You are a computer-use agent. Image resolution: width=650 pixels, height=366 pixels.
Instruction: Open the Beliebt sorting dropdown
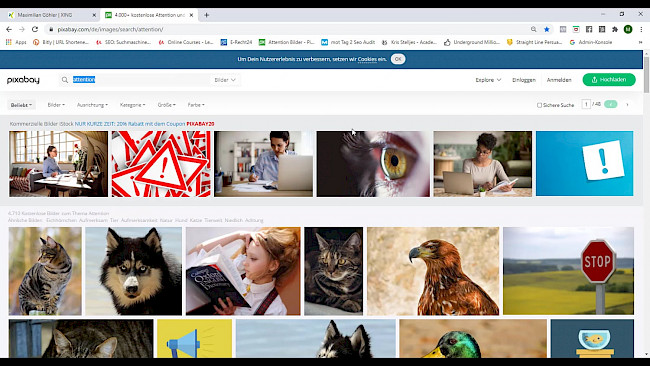tap(21, 105)
